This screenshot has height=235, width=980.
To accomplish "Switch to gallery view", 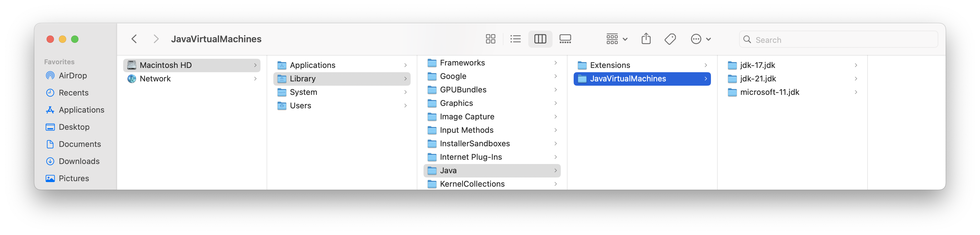I will [x=565, y=39].
